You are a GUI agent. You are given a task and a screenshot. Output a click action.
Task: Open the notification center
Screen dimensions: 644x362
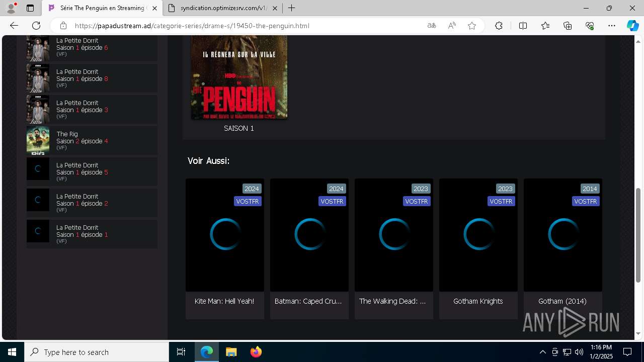coord(627,352)
